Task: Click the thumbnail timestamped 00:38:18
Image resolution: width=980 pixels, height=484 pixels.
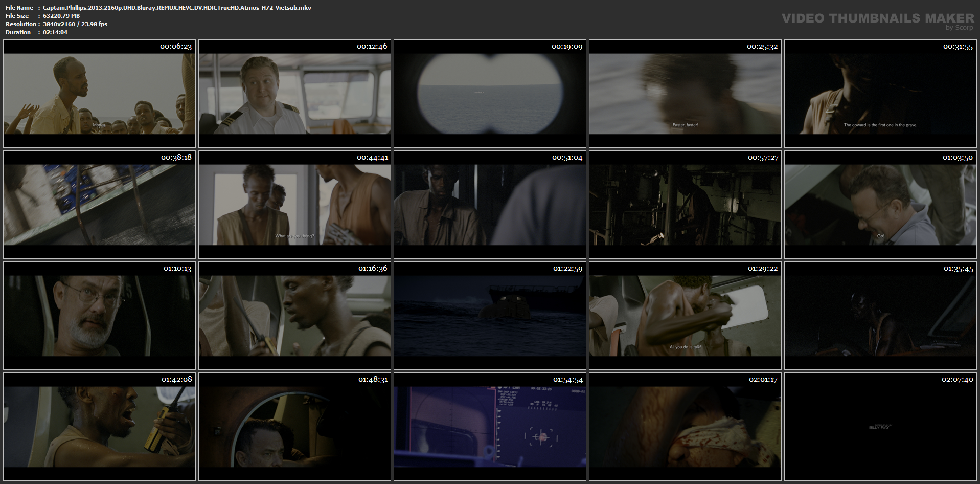Action: [x=99, y=205]
